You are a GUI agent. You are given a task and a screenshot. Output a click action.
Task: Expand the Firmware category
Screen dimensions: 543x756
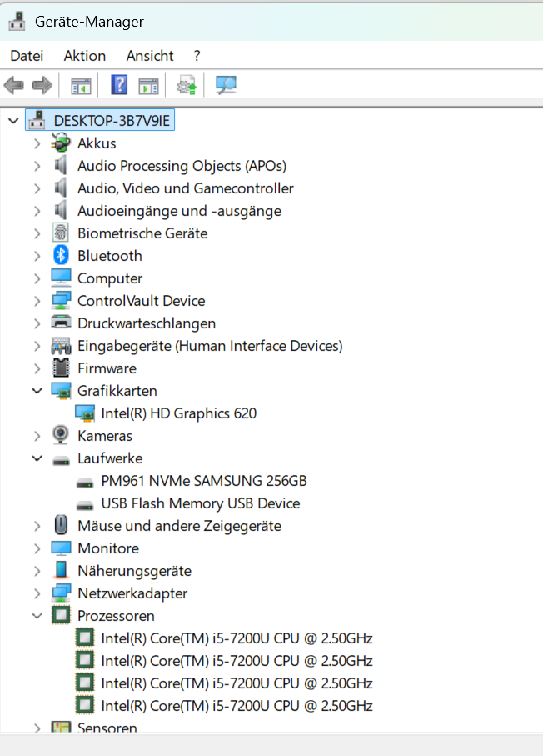click(x=37, y=368)
